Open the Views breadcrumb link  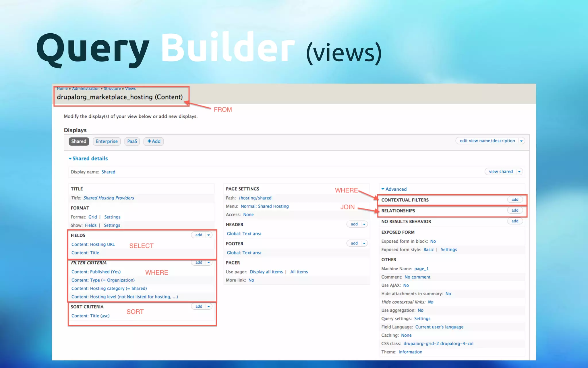click(130, 89)
